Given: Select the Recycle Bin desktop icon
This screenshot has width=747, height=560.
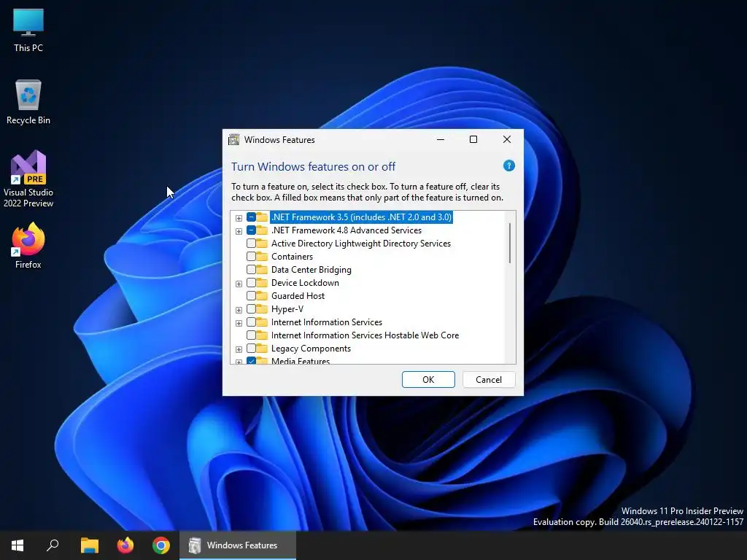Looking at the screenshot, I should [28, 102].
